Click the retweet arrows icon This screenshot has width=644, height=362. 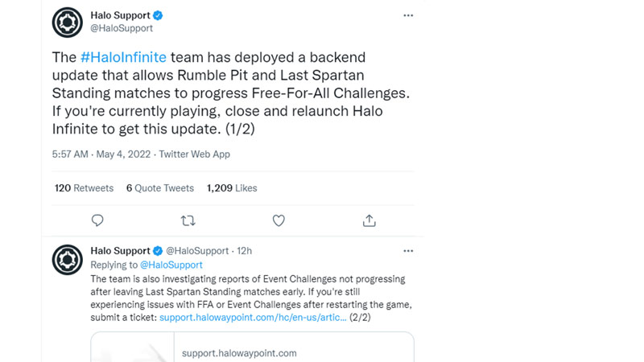[188, 220]
